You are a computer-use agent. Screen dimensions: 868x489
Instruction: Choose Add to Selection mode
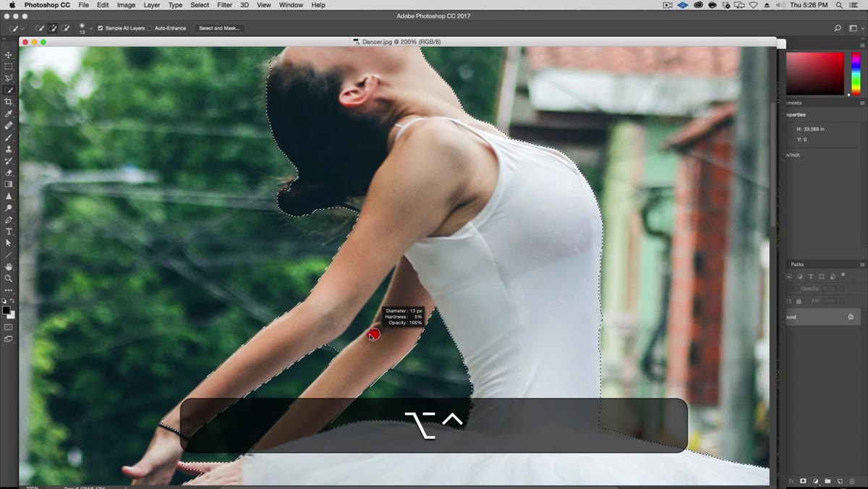click(x=53, y=28)
